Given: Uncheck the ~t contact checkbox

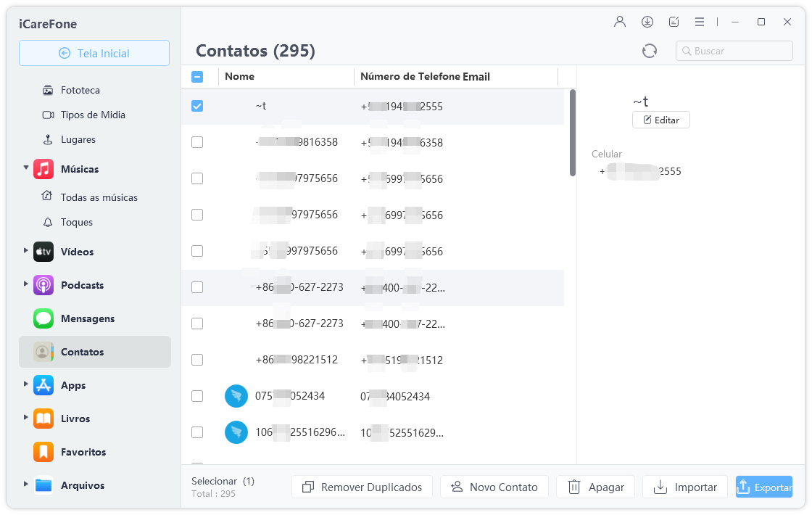Looking at the screenshot, I should tap(197, 106).
